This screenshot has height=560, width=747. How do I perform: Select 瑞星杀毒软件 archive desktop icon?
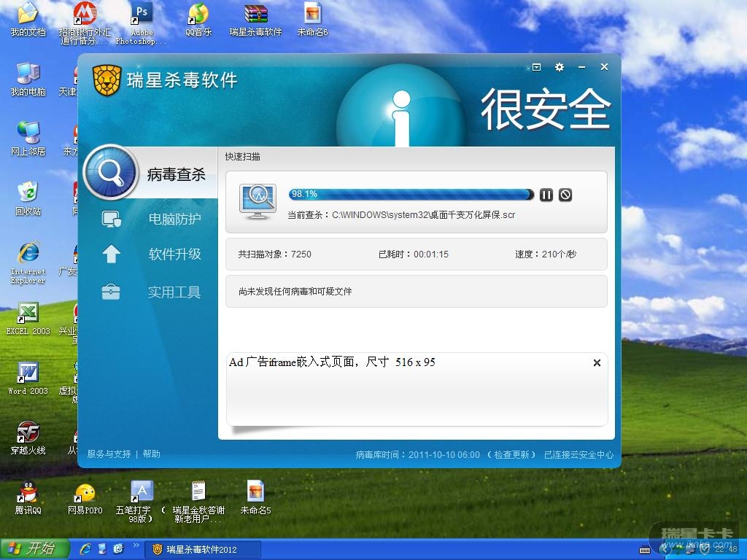pyautogui.click(x=256, y=20)
